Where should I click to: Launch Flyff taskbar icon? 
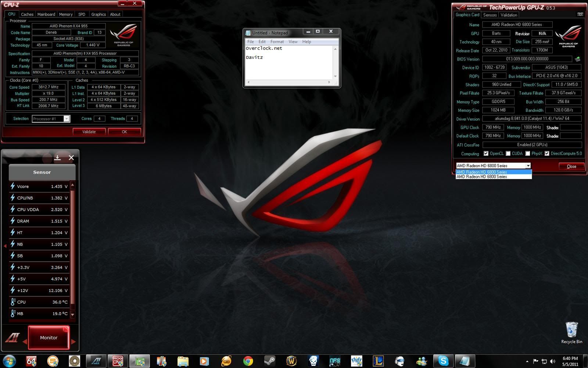[356, 361]
